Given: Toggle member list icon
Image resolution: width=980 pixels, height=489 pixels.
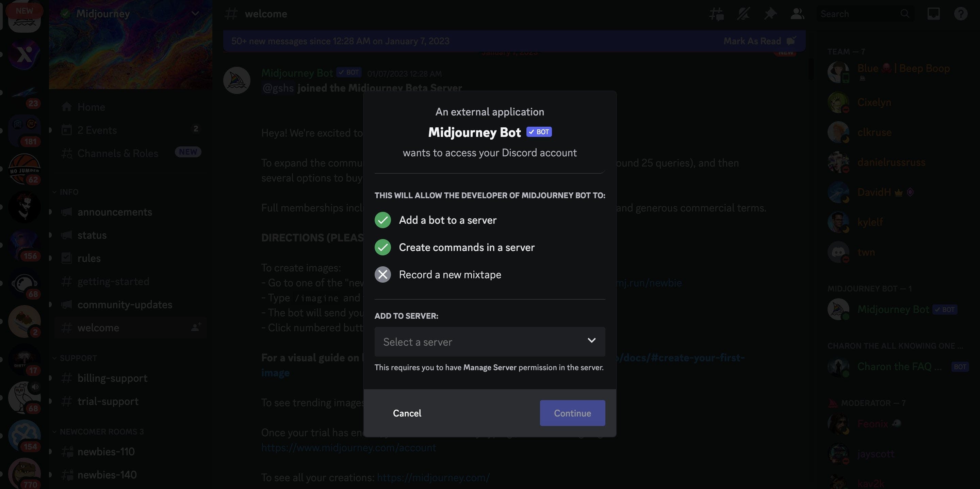Looking at the screenshot, I should click(797, 14).
